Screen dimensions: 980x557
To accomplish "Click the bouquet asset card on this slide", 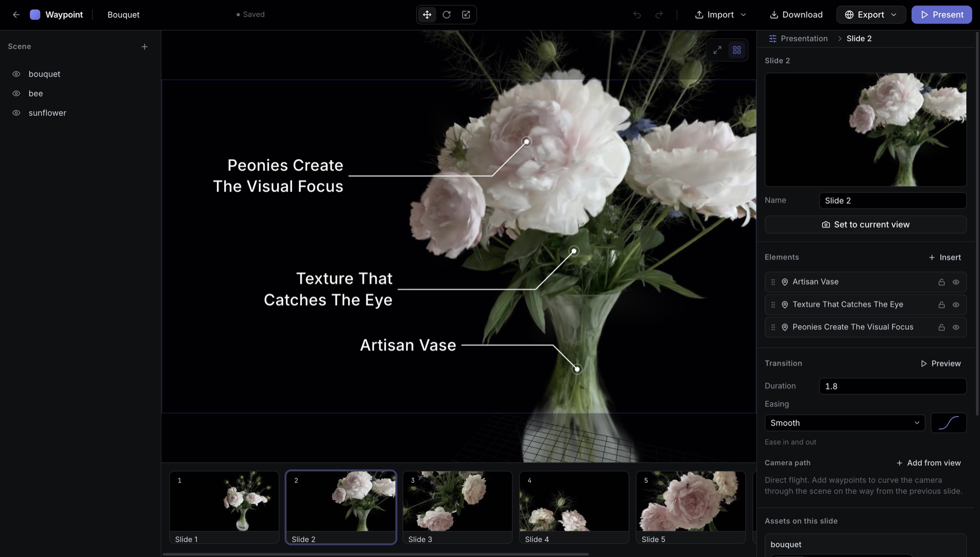I will [x=865, y=545].
